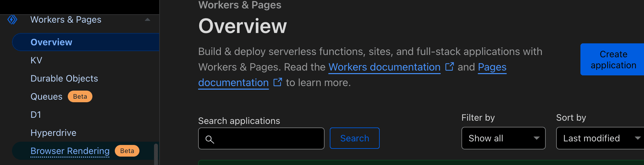Select Overview in the sidebar
The width and height of the screenshot is (644, 165).
pyautogui.click(x=86, y=42)
